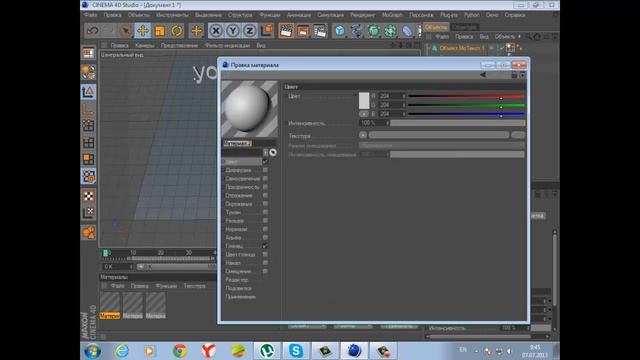This screenshot has height=360, width=640.
Task: Add a Cube primitive object
Action: click(340, 31)
